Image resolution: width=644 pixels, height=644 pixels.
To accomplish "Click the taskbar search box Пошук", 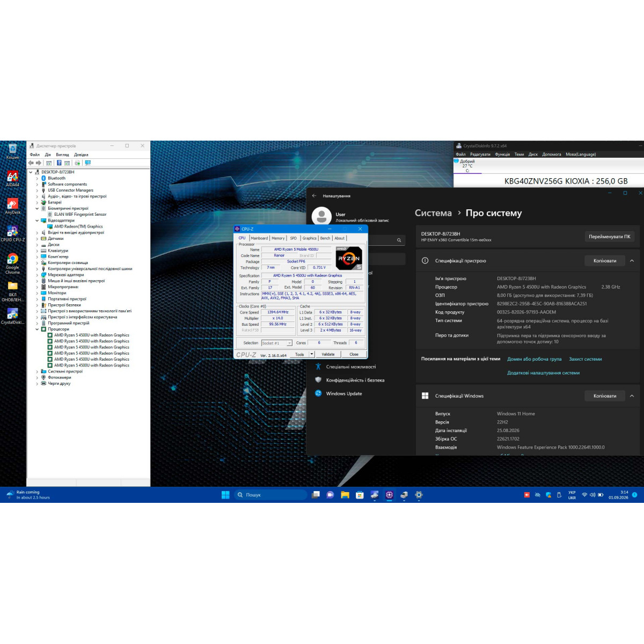I will coord(271,495).
